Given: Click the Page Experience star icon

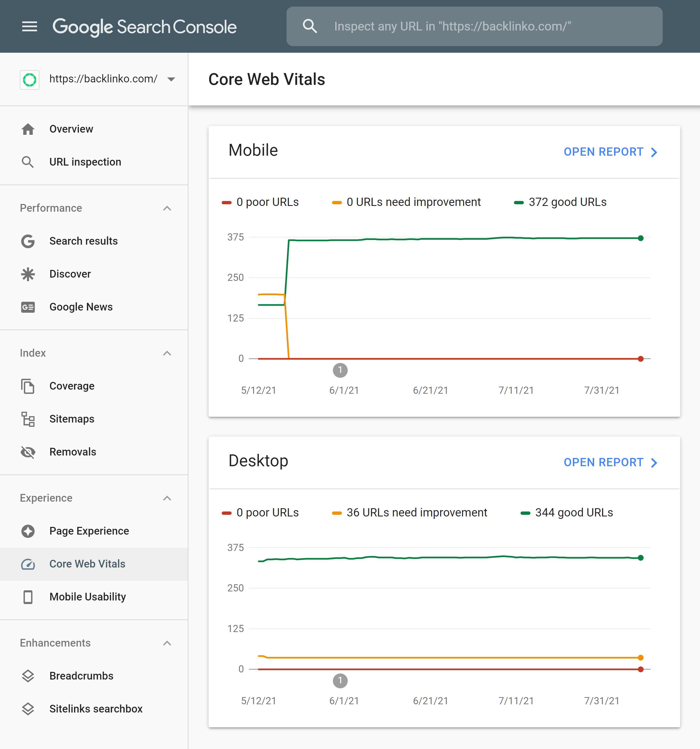Looking at the screenshot, I should point(28,531).
